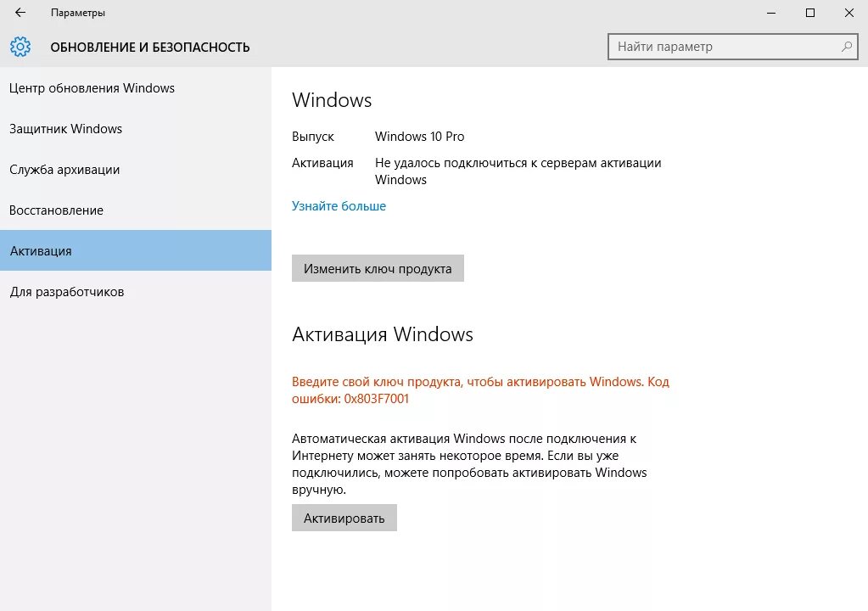Click the 'Активация Windows' heading
This screenshot has width=868, height=611.
[383, 334]
